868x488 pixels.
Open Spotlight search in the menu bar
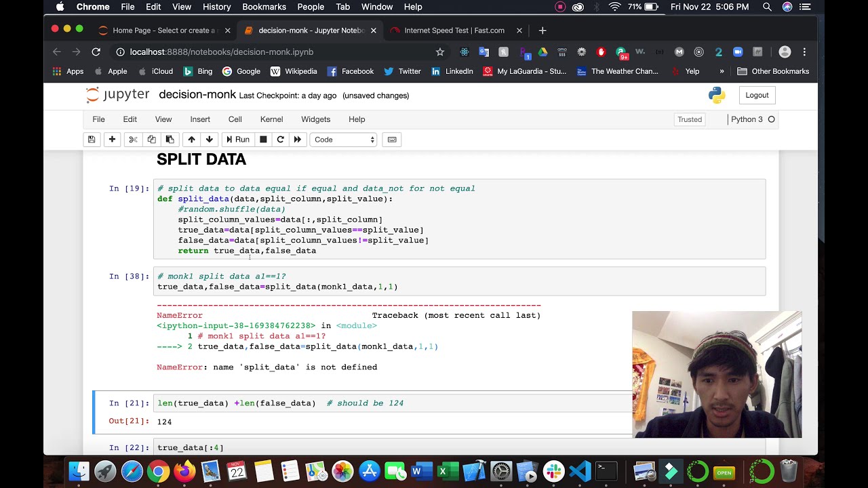[x=767, y=7]
